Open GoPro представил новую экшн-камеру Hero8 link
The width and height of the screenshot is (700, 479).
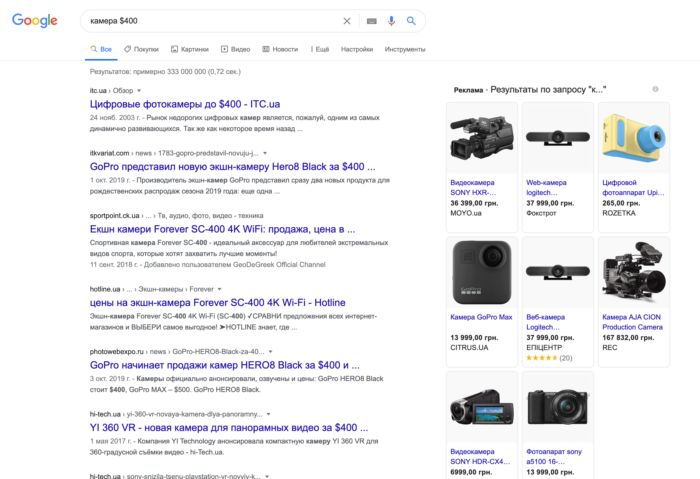233,167
